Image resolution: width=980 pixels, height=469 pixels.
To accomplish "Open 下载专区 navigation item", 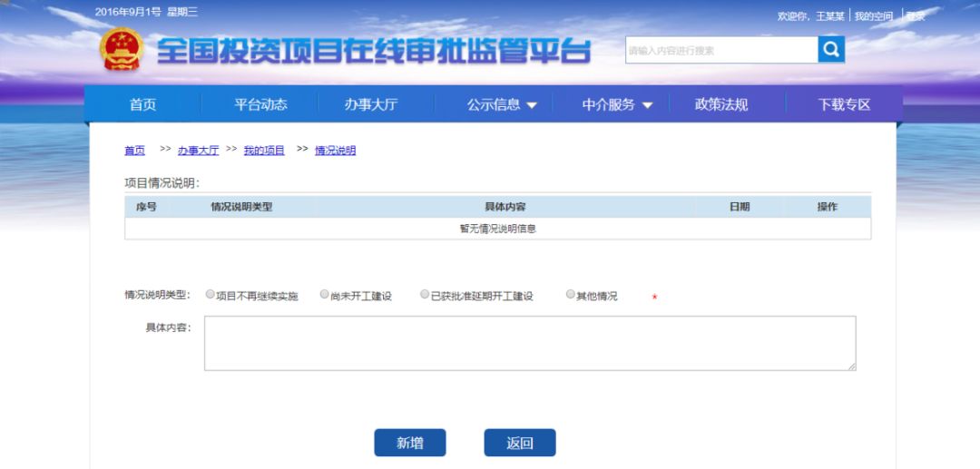I will (x=844, y=104).
